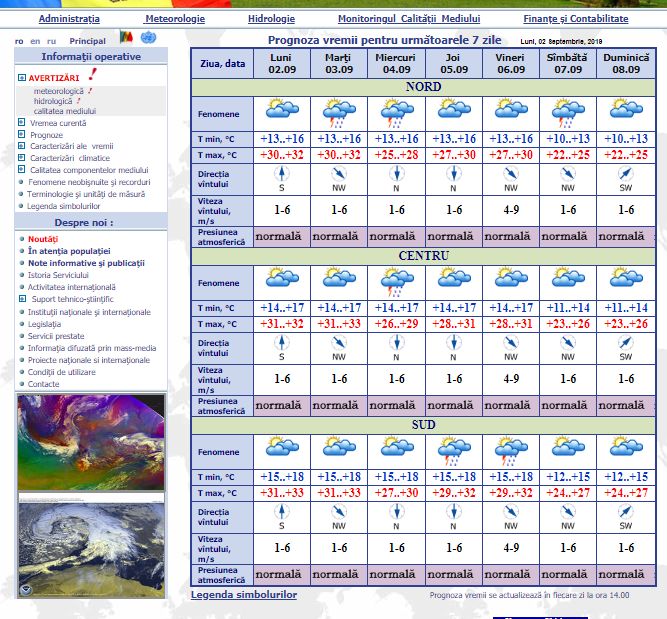Open Informația difuzată prin mass-media

92,348
